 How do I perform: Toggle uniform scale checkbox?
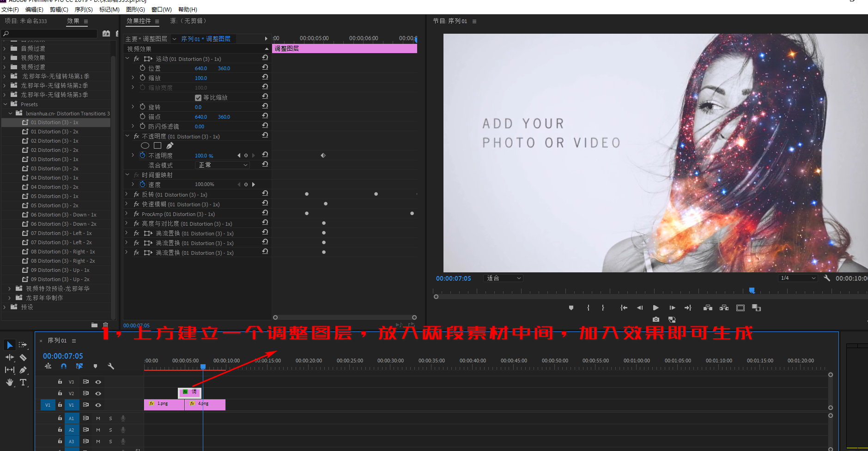[x=198, y=97]
